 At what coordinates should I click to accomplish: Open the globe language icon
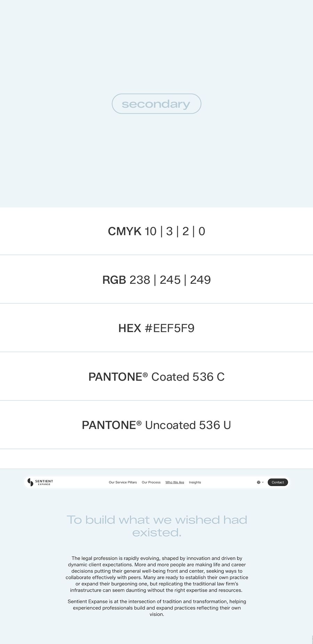pyautogui.click(x=258, y=482)
